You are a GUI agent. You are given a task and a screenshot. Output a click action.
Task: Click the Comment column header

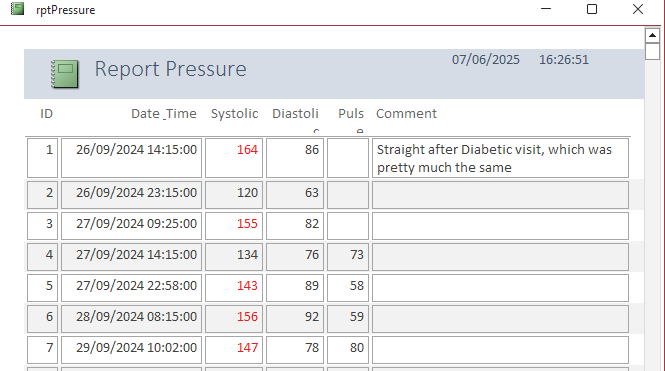pyautogui.click(x=406, y=114)
